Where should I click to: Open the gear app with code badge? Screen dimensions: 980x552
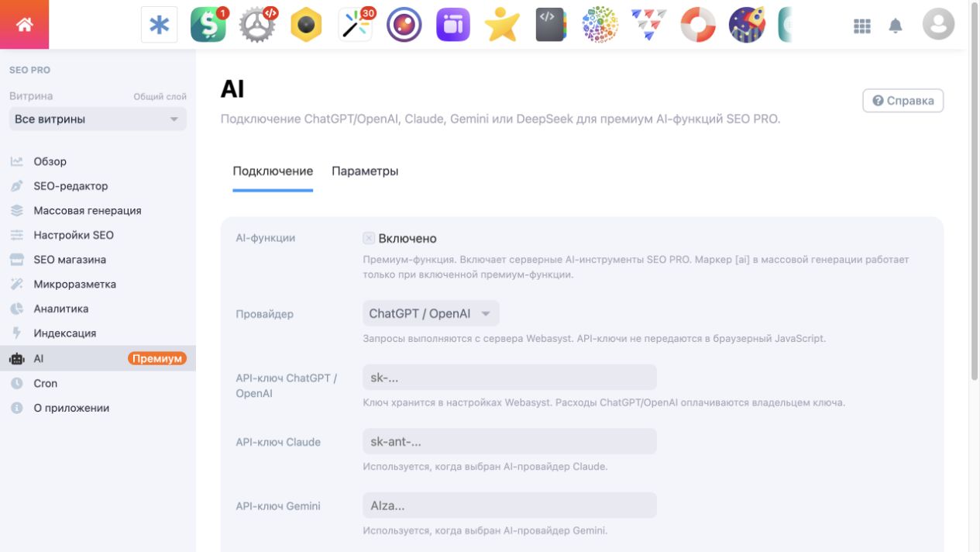click(x=257, y=25)
